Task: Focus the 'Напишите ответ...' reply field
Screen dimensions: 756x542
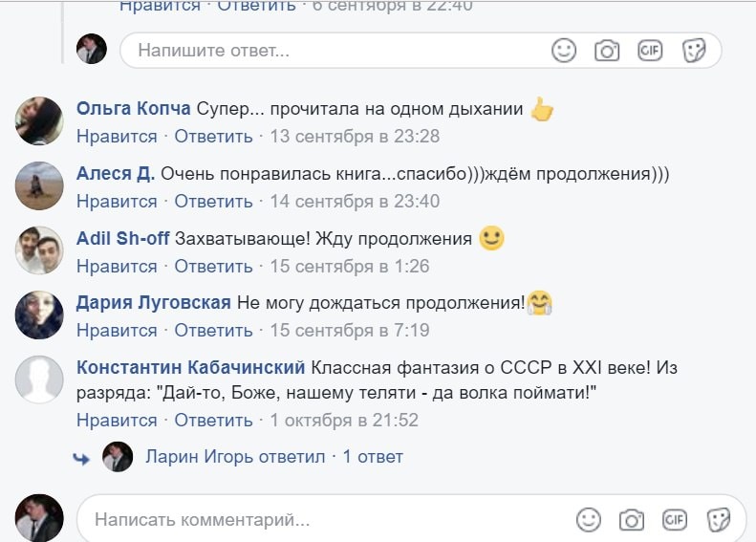Action: 335,51
